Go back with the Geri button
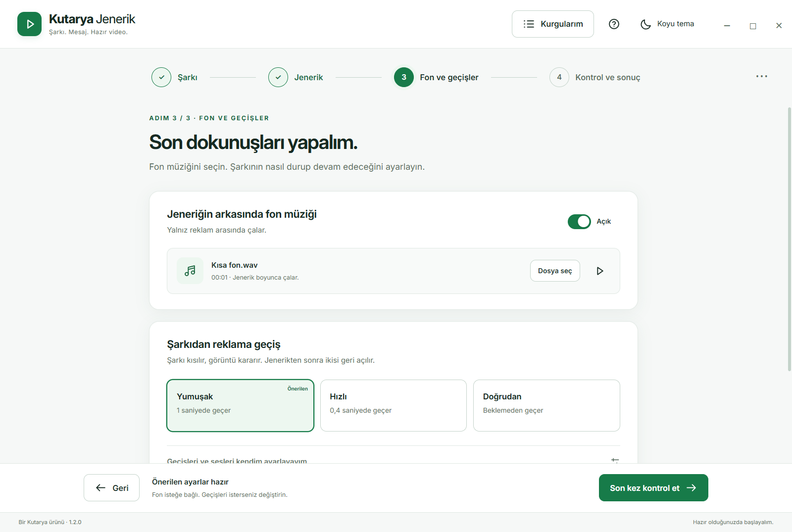 [111, 488]
